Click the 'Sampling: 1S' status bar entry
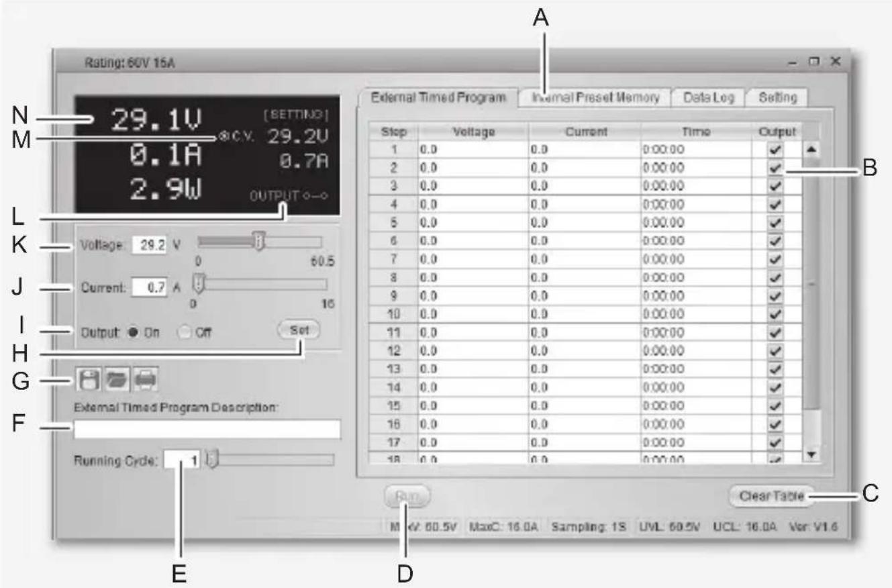 click(588, 528)
